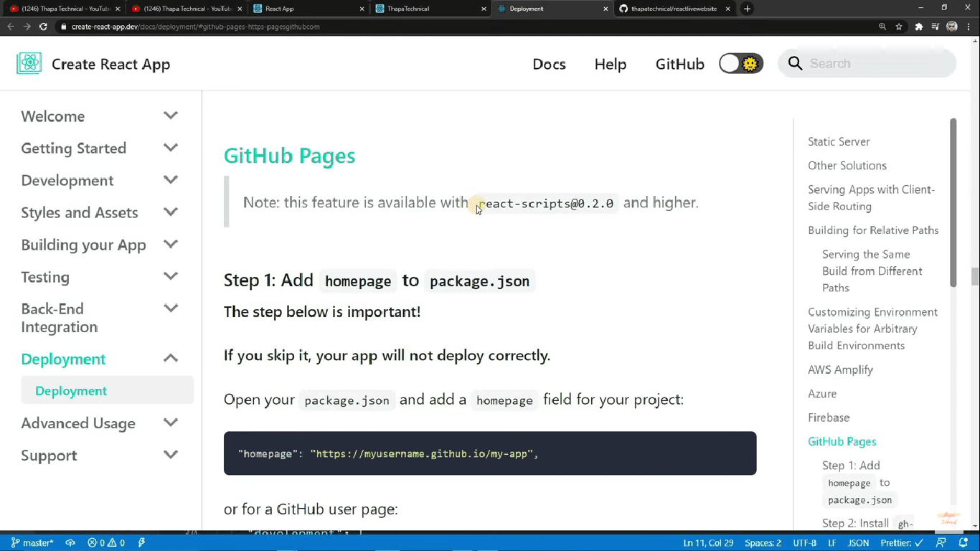Go to Static Server in table of contents
Screen dimensions: 980x551
coord(839,141)
